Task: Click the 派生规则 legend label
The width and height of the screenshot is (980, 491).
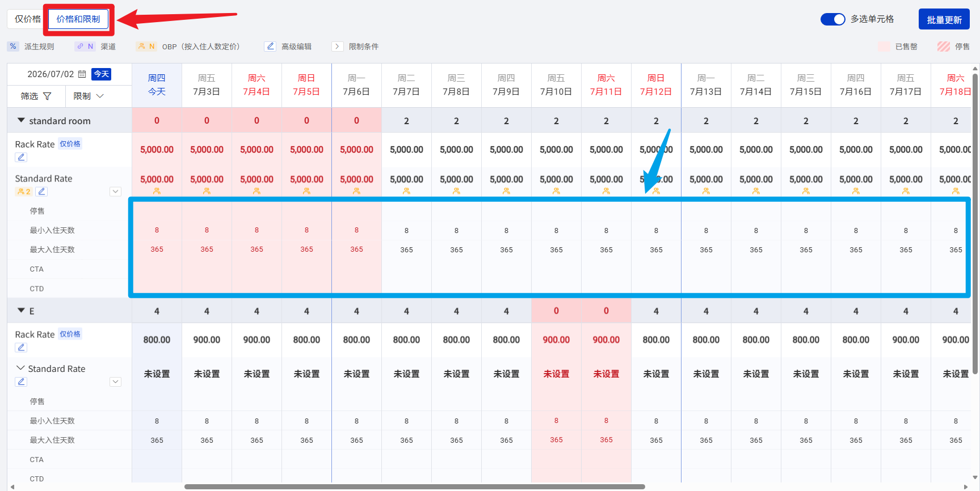Action: point(39,46)
